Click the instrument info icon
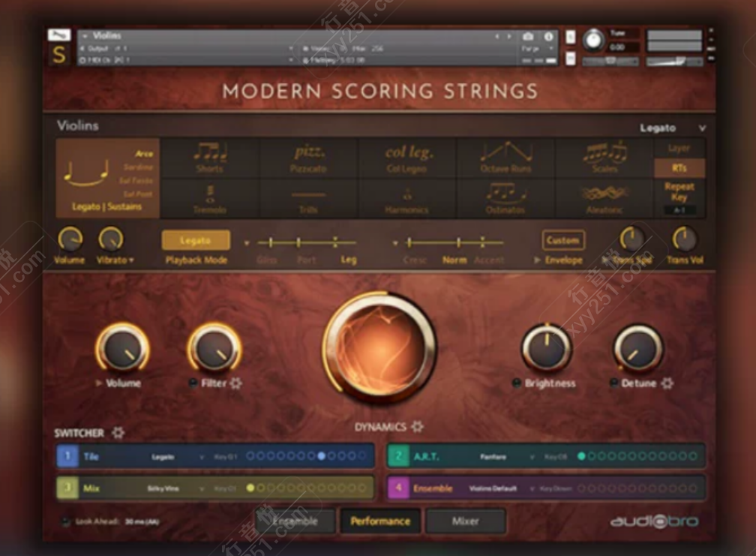The width and height of the screenshot is (756, 556). [549, 37]
